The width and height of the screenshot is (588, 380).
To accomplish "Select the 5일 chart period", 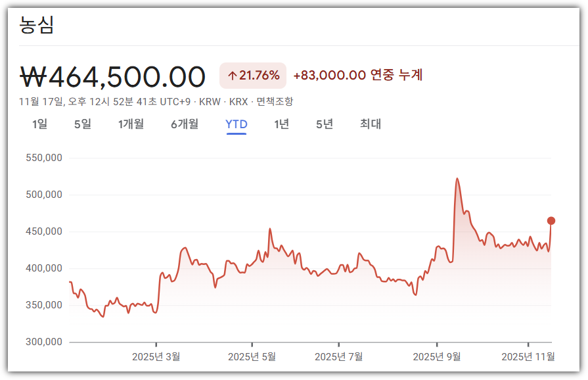I will coord(80,124).
